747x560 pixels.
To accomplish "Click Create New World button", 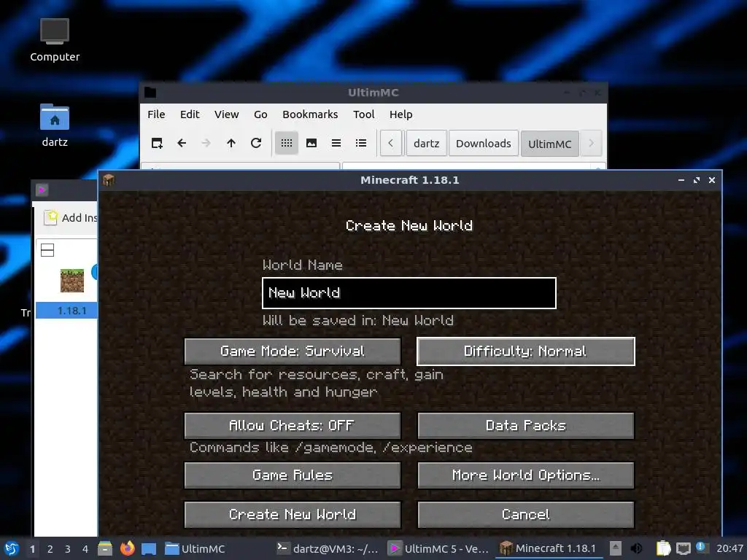I will [x=292, y=514].
